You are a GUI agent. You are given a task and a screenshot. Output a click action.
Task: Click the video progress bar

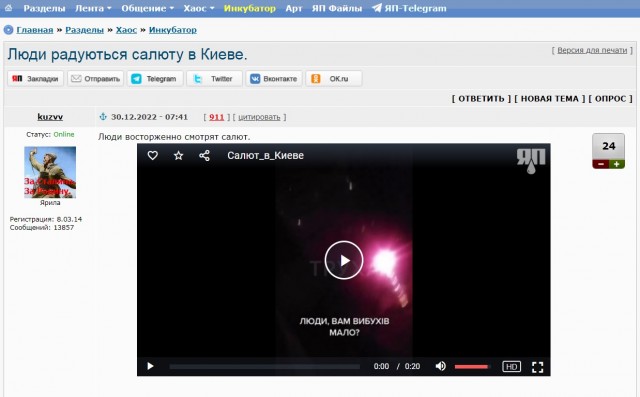point(264,366)
